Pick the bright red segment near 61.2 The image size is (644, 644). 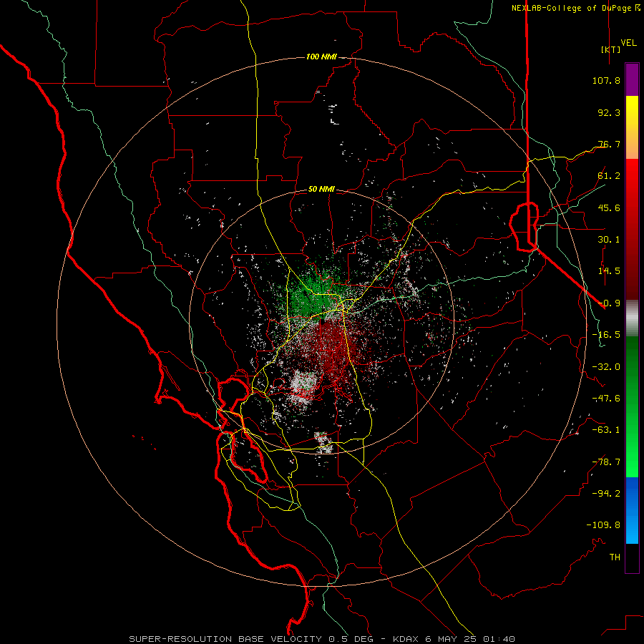click(632, 177)
